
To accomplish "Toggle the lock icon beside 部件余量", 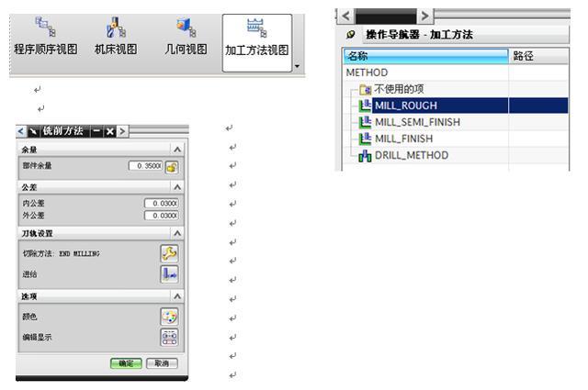I will [172, 167].
